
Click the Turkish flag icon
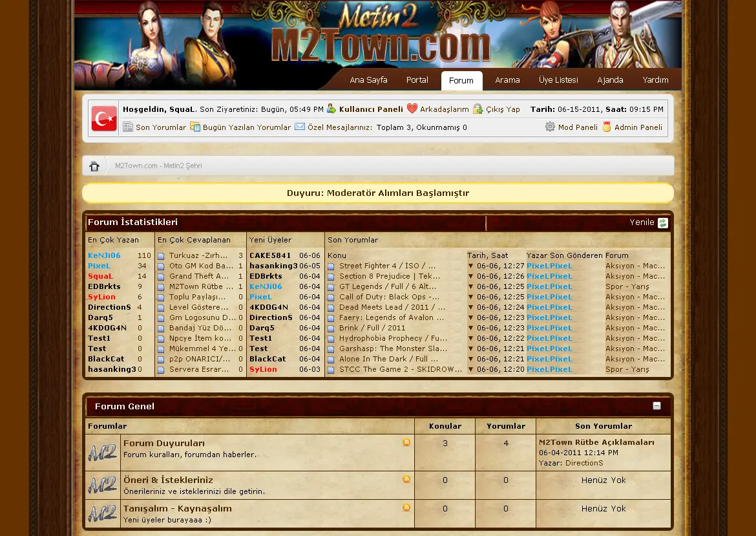pyautogui.click(x=104, y=119)
